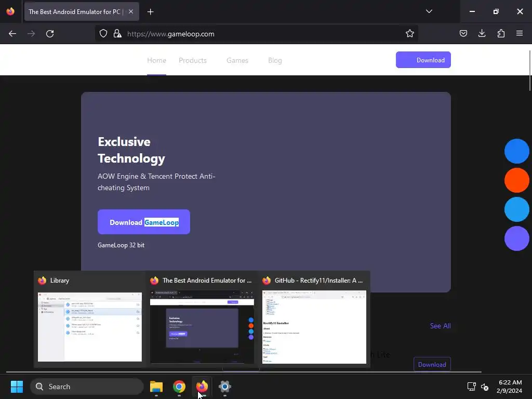The width and height of the screenshot is (532, 399).
Task: Click the lower outlined Download button
Action: coord(432,364)
